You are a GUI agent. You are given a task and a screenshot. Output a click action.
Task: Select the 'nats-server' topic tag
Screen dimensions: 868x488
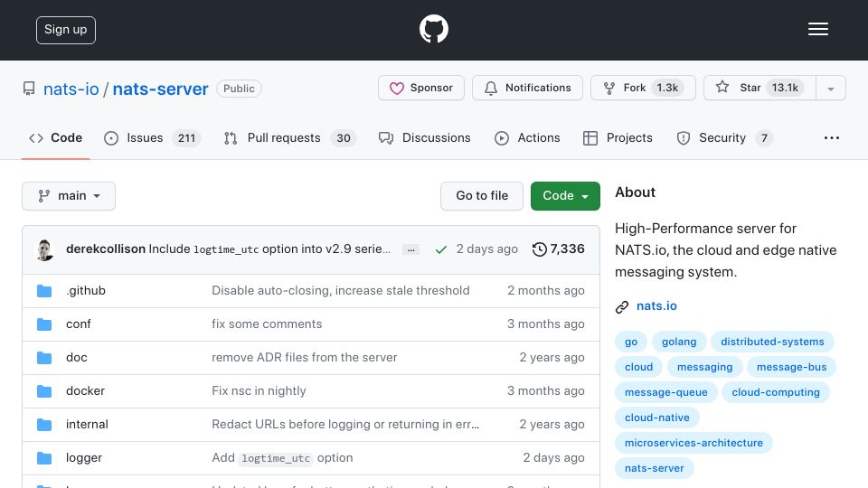pyautogui.click(x=655, y=468)
